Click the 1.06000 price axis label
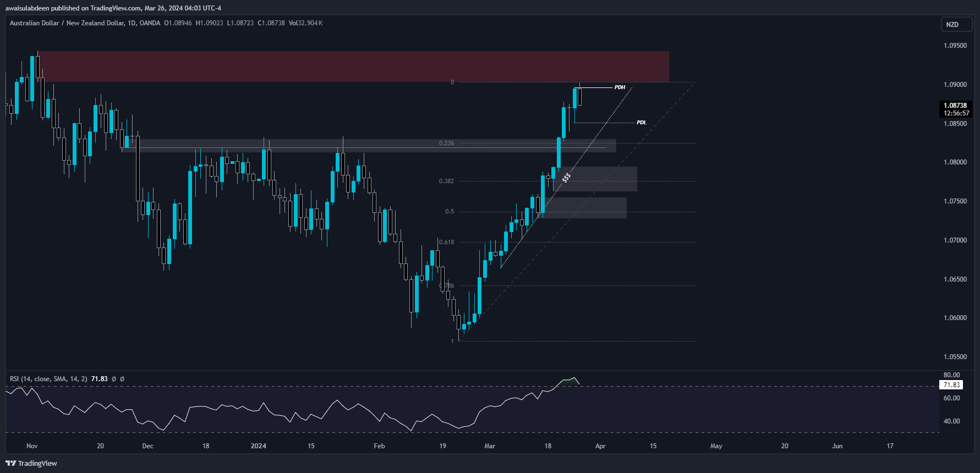980x473 pixels. pyautogui.click(x=955, y=318)
